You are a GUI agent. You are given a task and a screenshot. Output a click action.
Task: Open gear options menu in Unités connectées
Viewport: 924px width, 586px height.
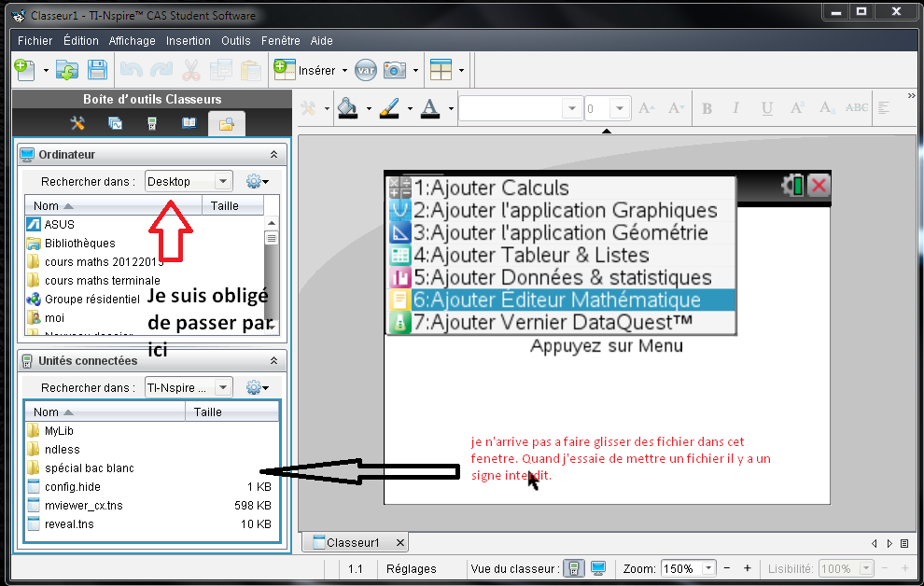click(257, 387)
